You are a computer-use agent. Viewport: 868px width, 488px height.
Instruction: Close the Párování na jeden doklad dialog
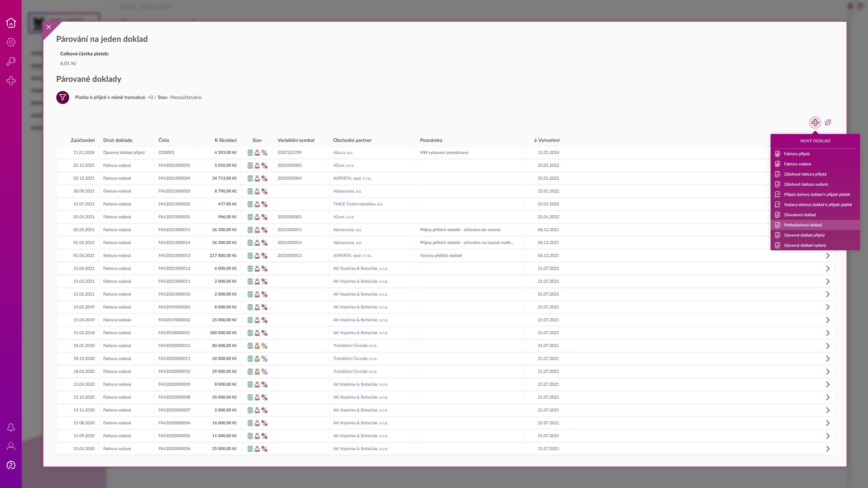49,27
